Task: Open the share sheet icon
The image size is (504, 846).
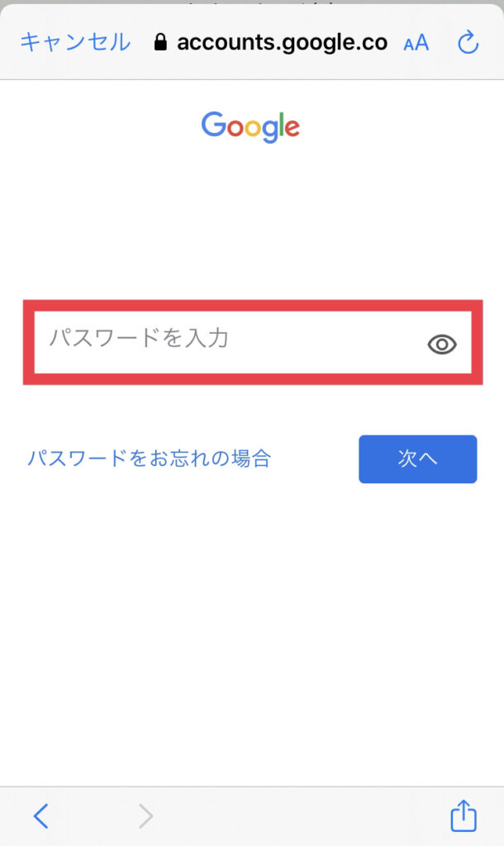Action: (463, 815)
